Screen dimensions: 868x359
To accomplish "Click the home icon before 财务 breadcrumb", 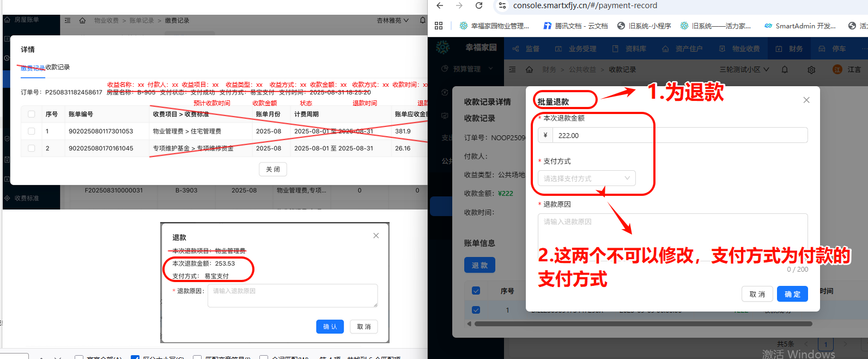I will point(529,70).
